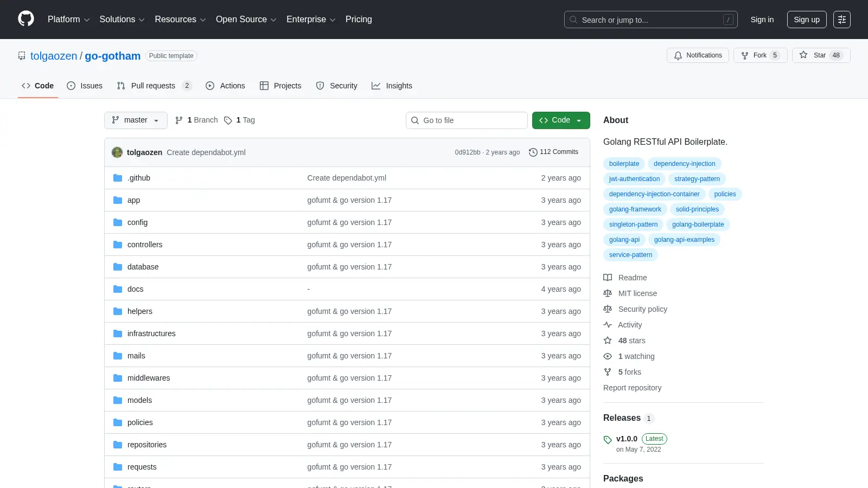View the 1 Branch link
868x488 pixels.
196,120
